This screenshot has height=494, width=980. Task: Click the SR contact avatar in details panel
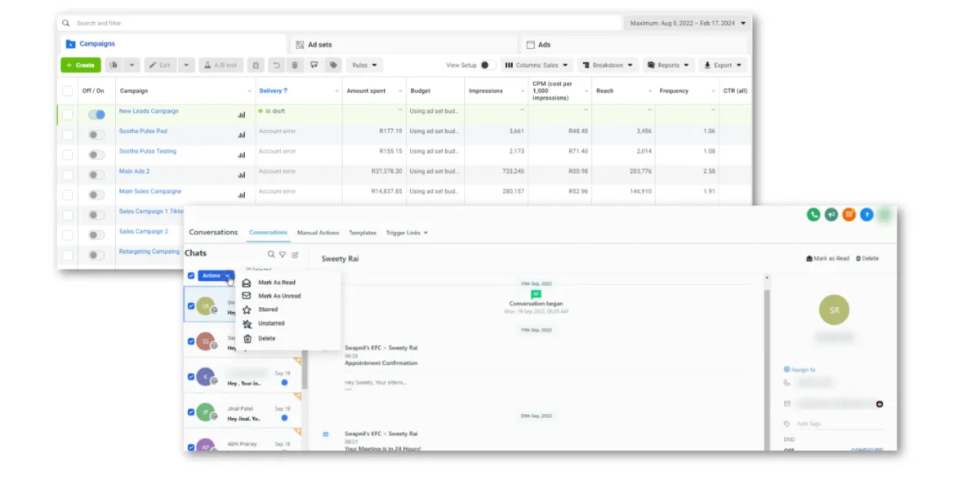tap(834, 309)
